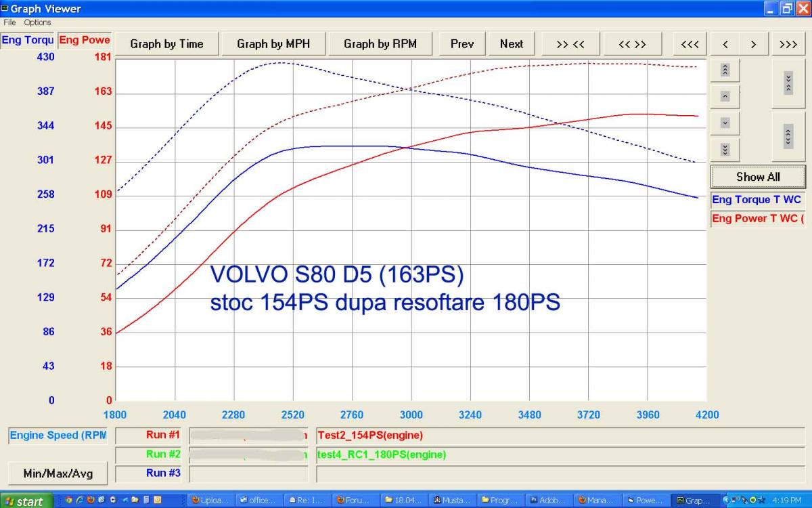The image size is (812, 508).
Task: Click the test4_RC1_180PS(engine) run name
Action: click(x=382, y=454)
